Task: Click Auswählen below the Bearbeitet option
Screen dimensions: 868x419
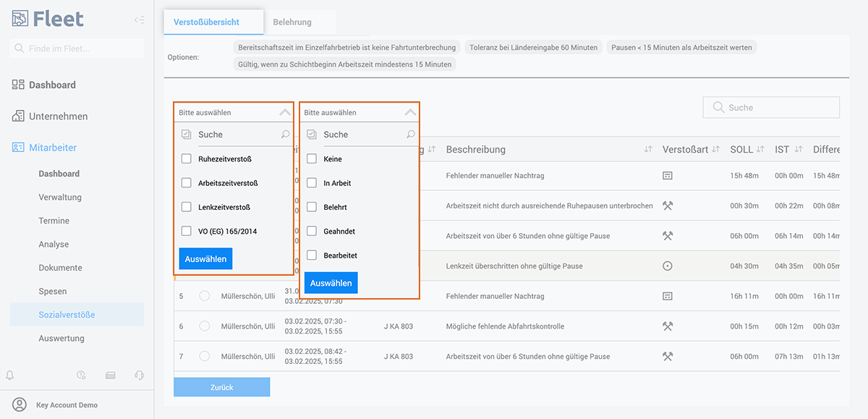Action: [331, 283]
